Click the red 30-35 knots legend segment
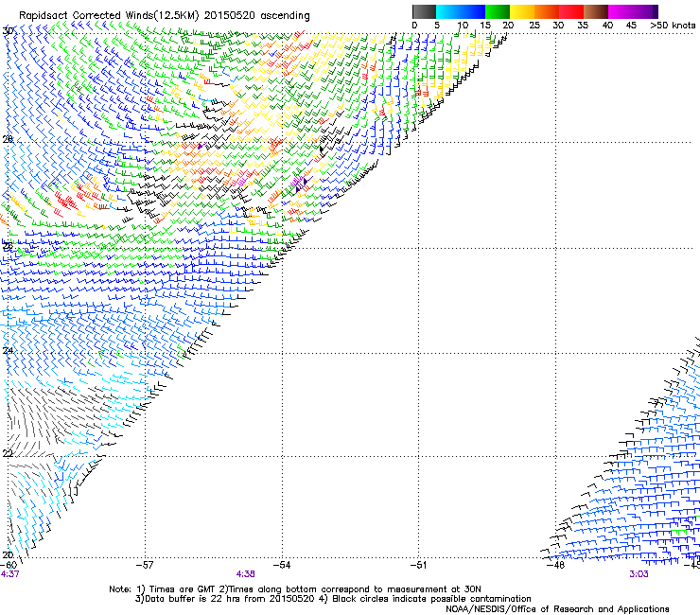The width and height of the screenshot is (700, 615). click(x=571, y=11)
